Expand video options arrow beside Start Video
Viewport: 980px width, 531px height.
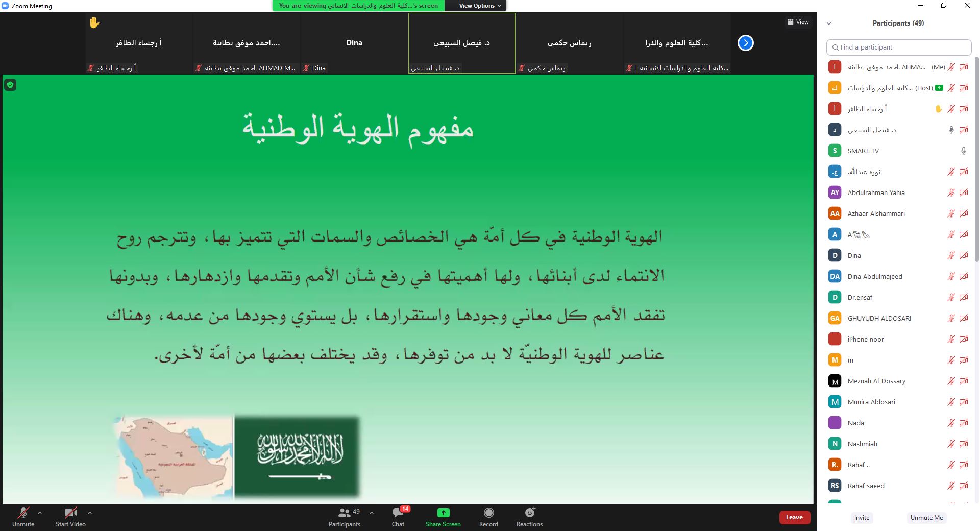pyautogui.click(x=90, y=513)
